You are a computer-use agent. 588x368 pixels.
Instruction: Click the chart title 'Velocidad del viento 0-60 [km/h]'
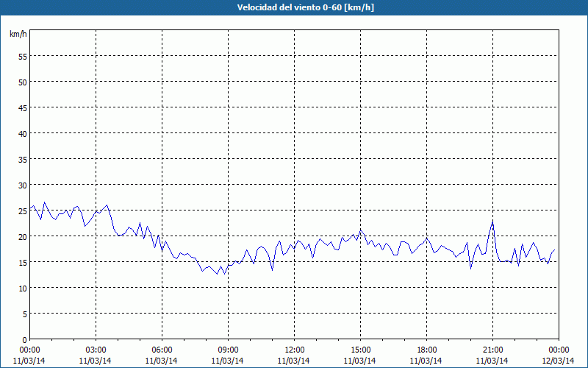pyautogui.click(x=305, y=7)
